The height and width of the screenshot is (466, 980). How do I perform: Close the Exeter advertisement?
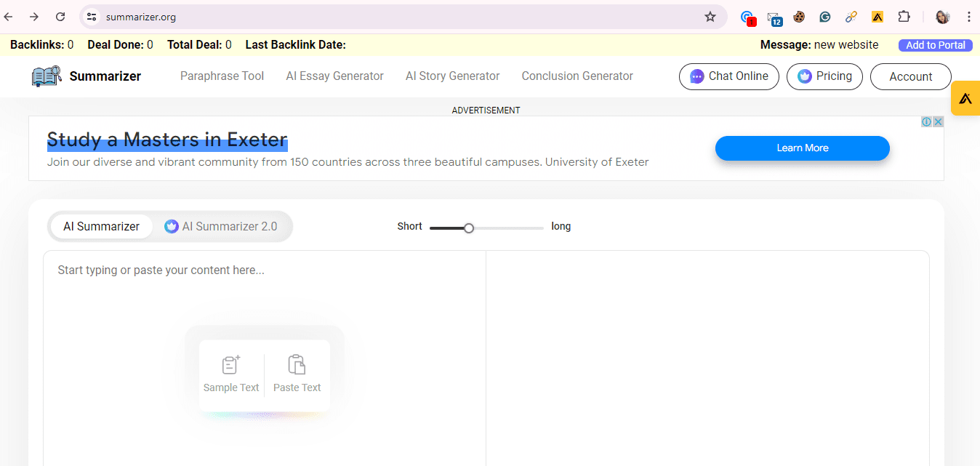click(x=938, y=121)
